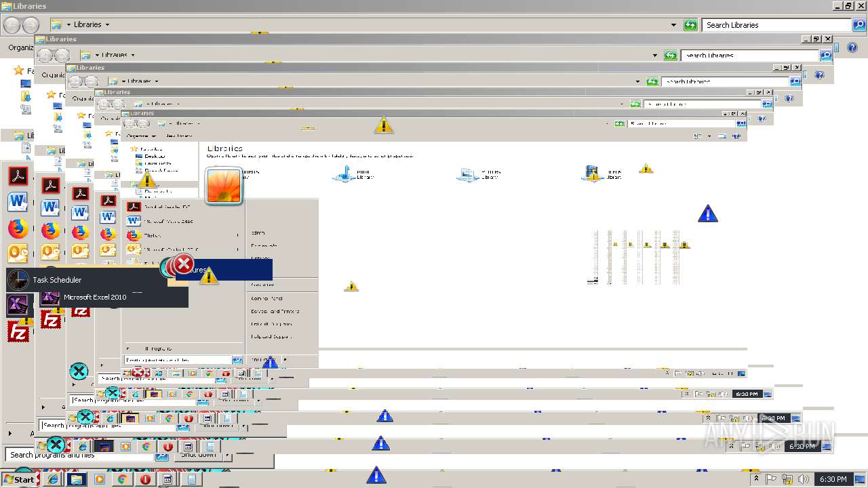
Task: Open Help and Support in the innermost Start menu
Action: (271, 336)
